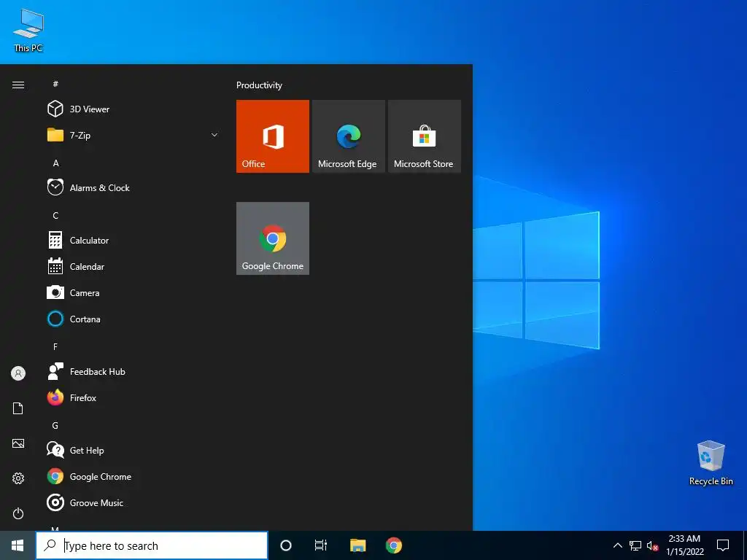Click the F letter header

click(55, 346)
